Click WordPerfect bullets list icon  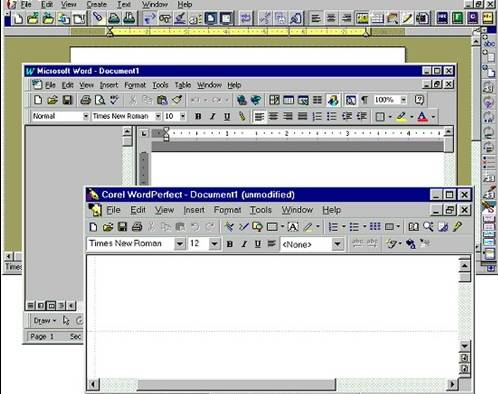pyautogui.click(x=354, y=227)
